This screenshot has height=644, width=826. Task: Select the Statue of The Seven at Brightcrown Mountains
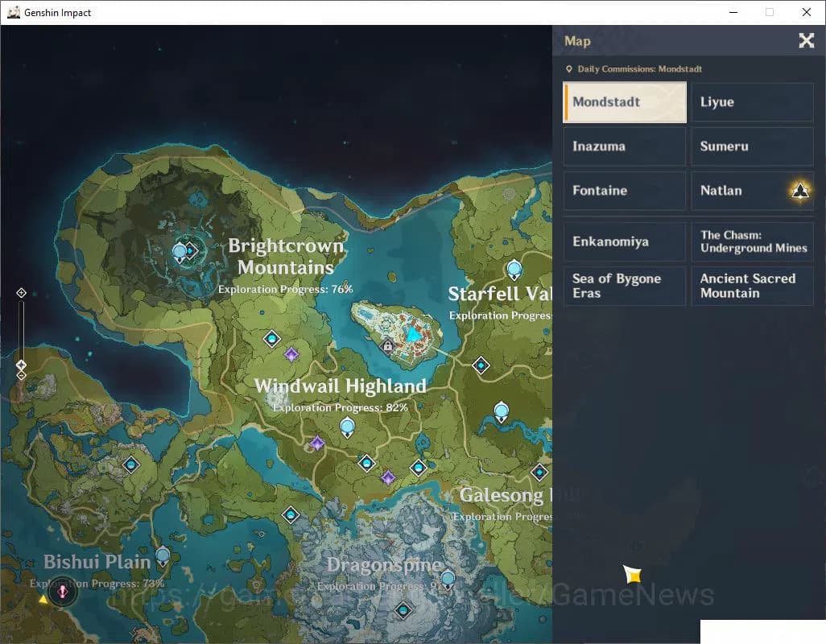[180, 252]
